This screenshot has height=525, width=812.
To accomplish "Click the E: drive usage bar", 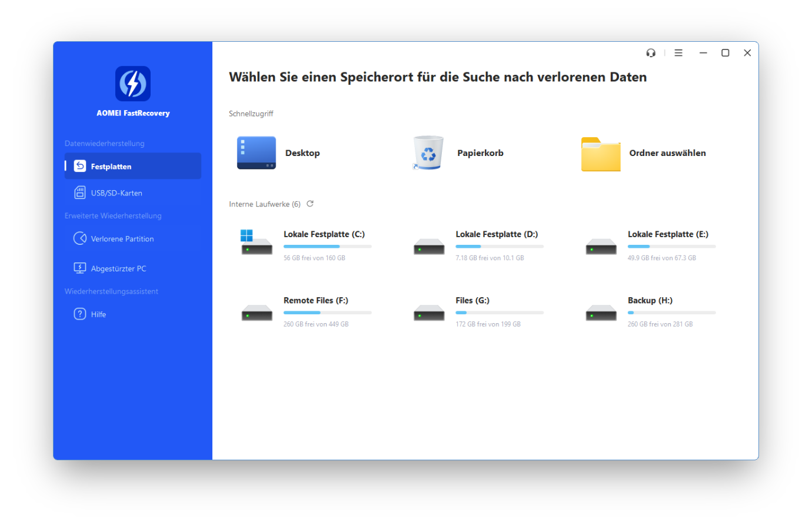I will (671, 246).
